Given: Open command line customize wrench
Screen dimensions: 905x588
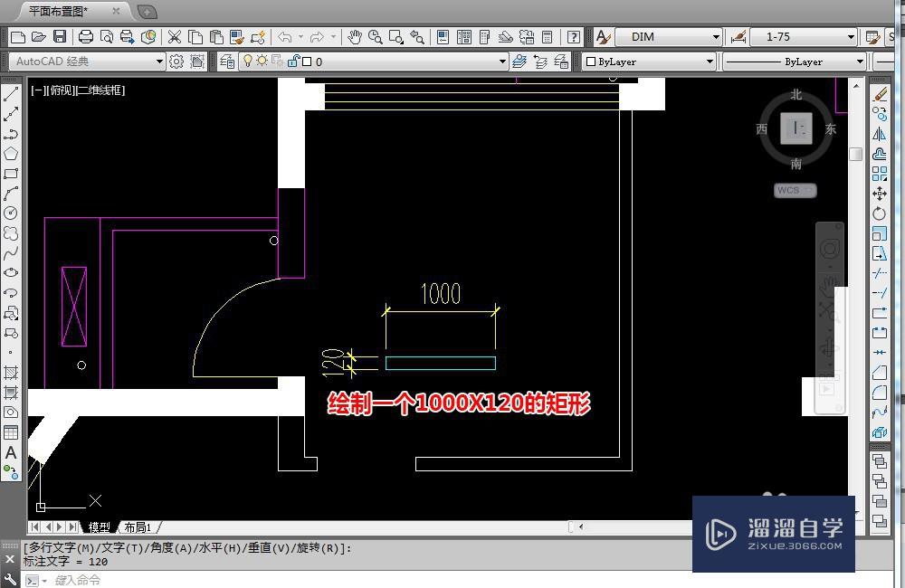Looking at the screenshot, I should point(10,579).
